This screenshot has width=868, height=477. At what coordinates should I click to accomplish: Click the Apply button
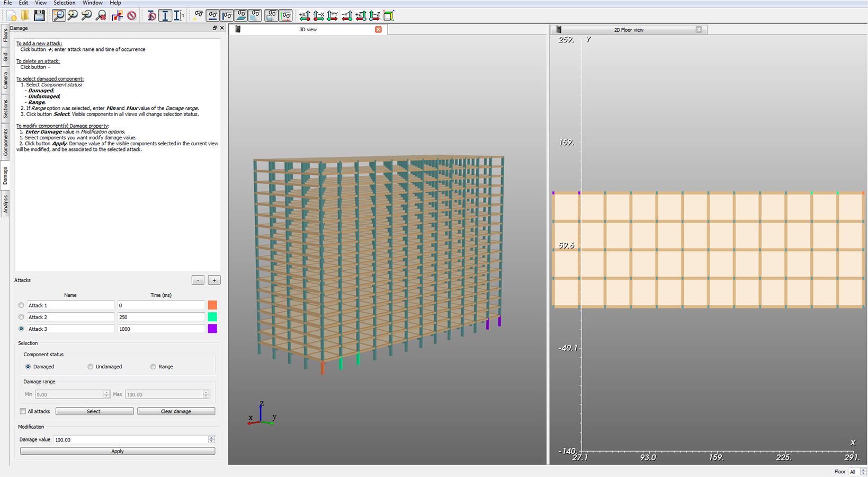pyautogui.click(x=118, y=451)
